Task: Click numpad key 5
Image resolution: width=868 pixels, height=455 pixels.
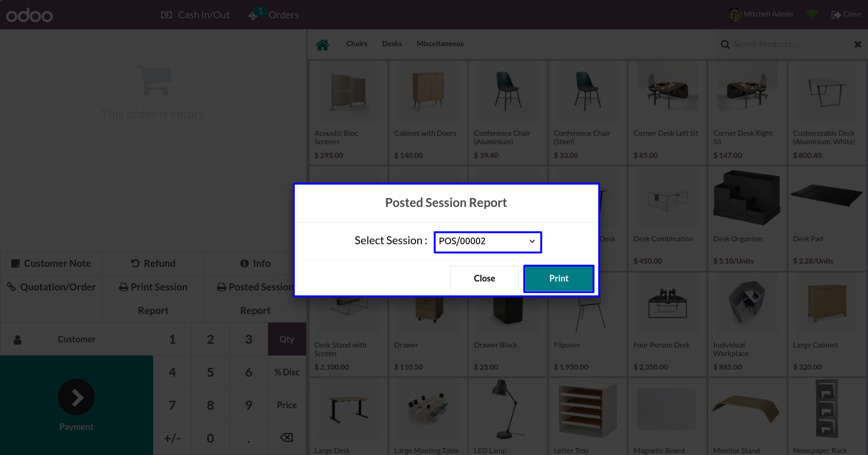Action: (211, 372)
